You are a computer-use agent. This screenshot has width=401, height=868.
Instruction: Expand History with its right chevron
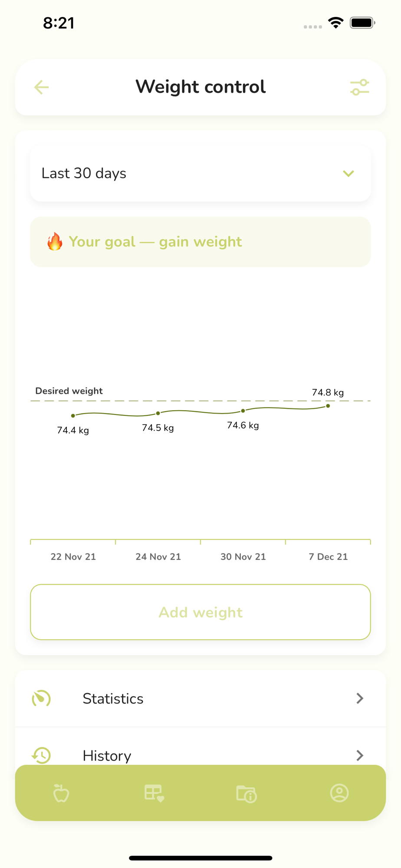tap(360, 756)
